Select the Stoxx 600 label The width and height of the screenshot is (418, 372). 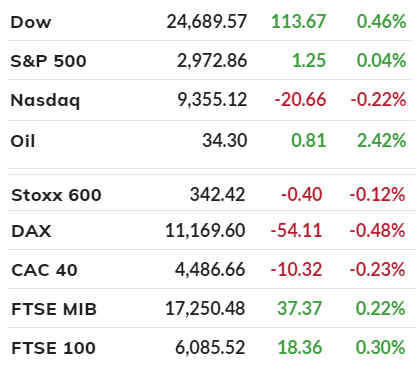pos(56,195)
